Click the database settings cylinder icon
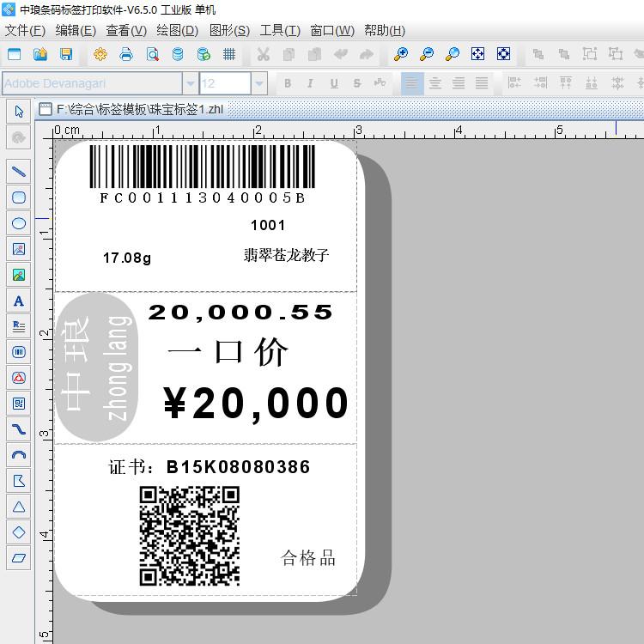The width and height of the screenshot is (644, 644). (x=178, y=54)
